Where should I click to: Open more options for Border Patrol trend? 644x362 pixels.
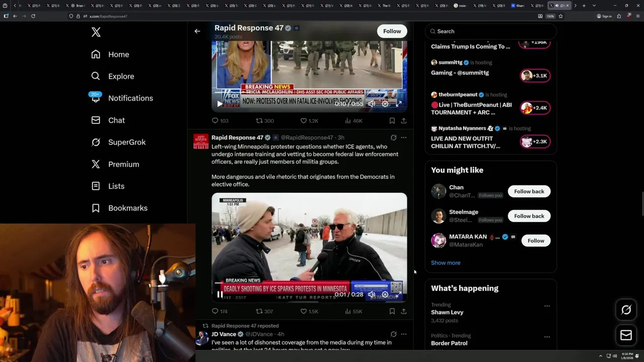pos(547,337)
